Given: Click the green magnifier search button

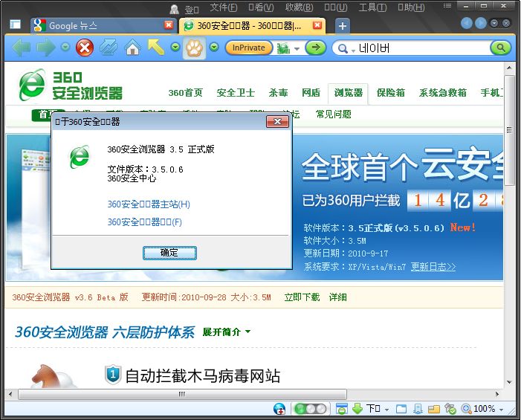Looking at the screenshot, I should pos(500,48).
